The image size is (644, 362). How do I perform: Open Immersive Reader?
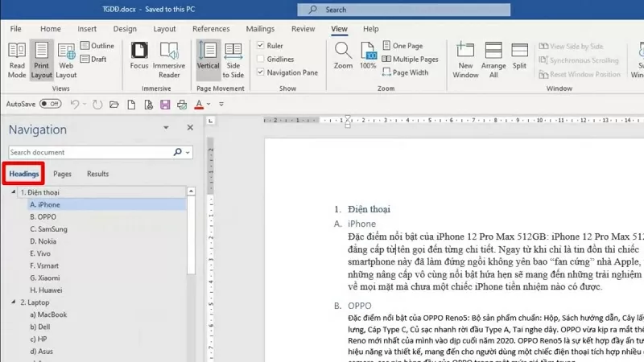168,59
